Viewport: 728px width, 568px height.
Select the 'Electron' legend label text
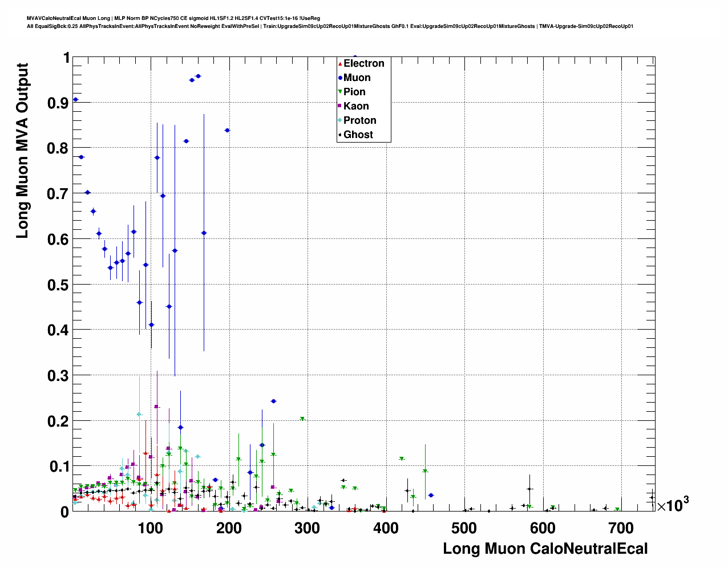point(363,63)
